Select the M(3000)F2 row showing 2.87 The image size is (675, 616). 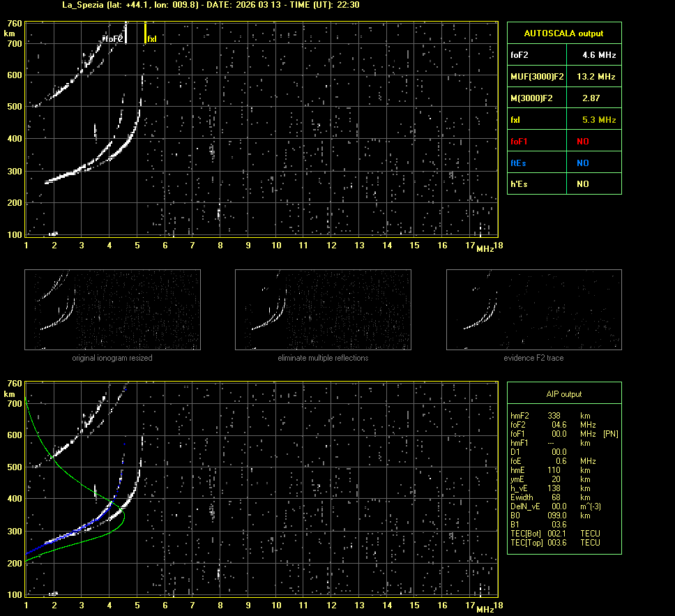[563, 98]
